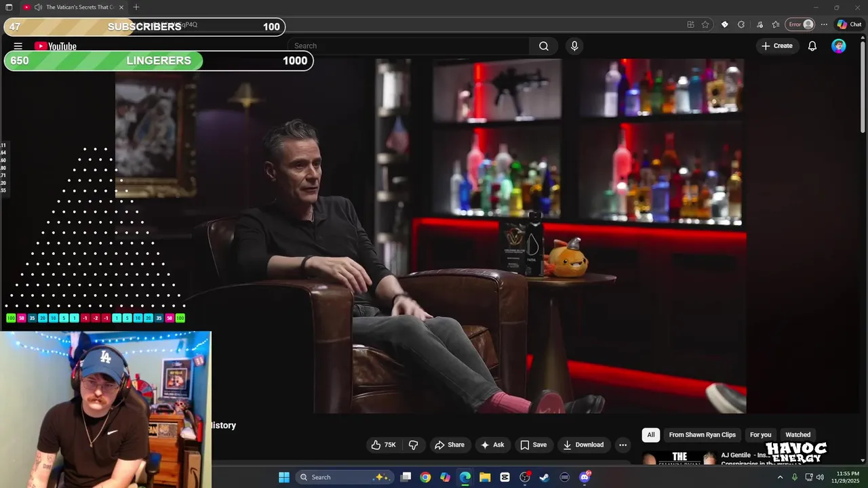Close The Vatican's Secrets browser tab
The width and height of the screenshot is (868, 488).
(121, 7)
